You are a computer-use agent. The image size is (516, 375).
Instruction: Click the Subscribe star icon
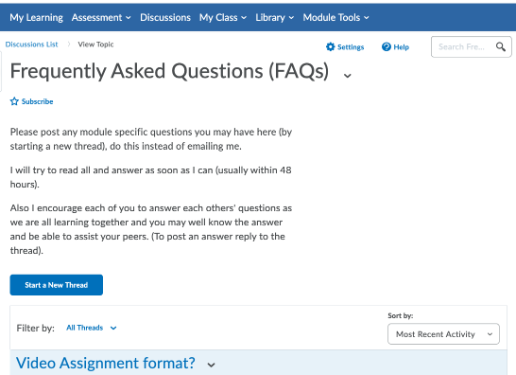(x=14, y=101)
